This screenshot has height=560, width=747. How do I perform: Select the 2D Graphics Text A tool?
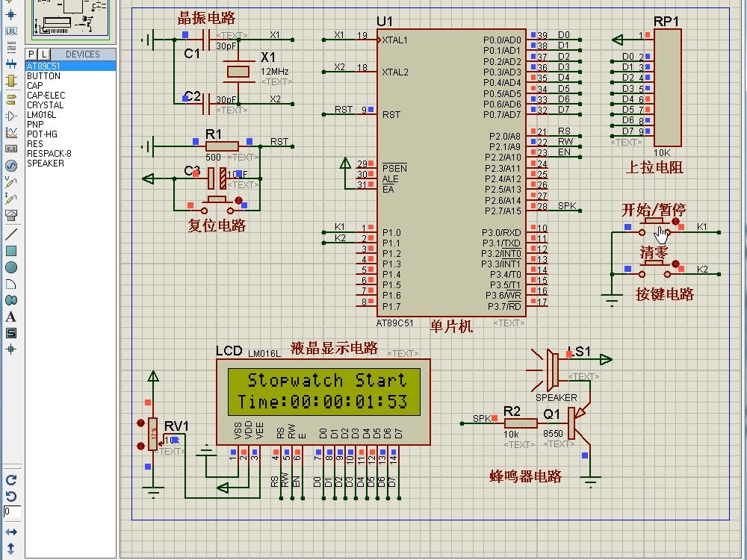[x=10, y=317]
